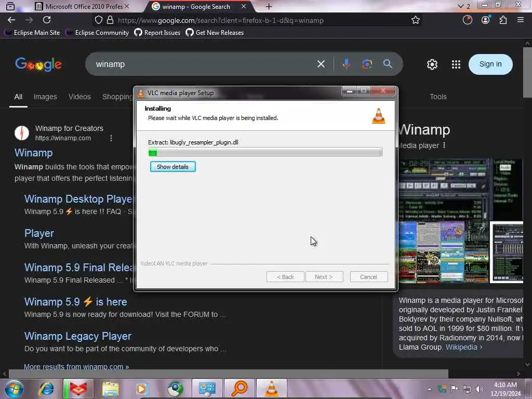Open a new Firefox tab
532x399 pixels.
coord(269,6)
